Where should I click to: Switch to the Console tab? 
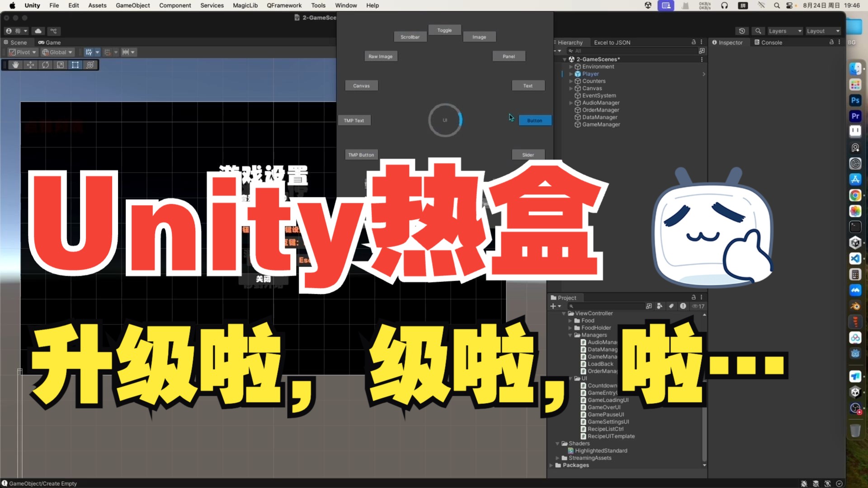point(768,42)
